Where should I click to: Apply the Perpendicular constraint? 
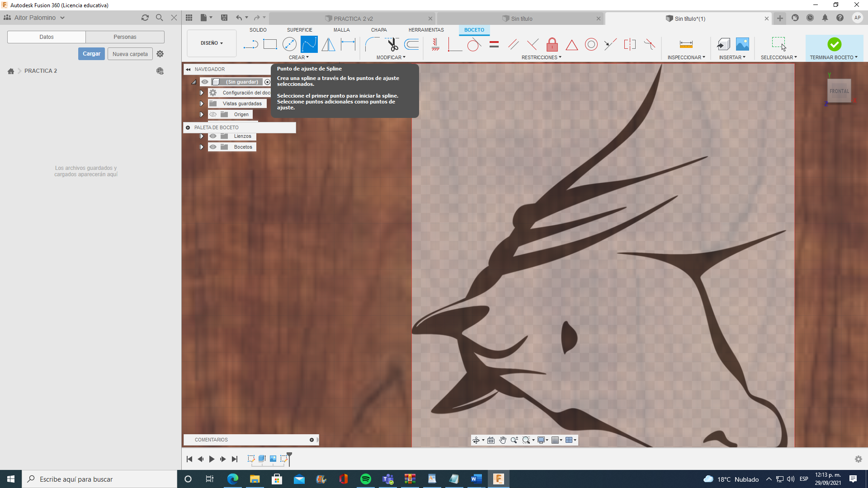pos(533,44)
